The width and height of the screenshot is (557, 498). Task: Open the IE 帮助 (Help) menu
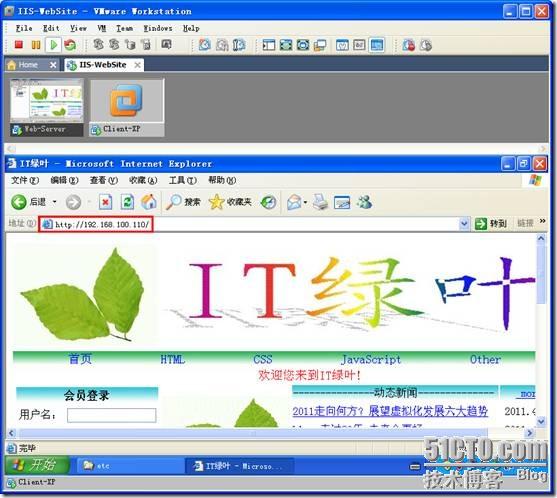point(222,180)
